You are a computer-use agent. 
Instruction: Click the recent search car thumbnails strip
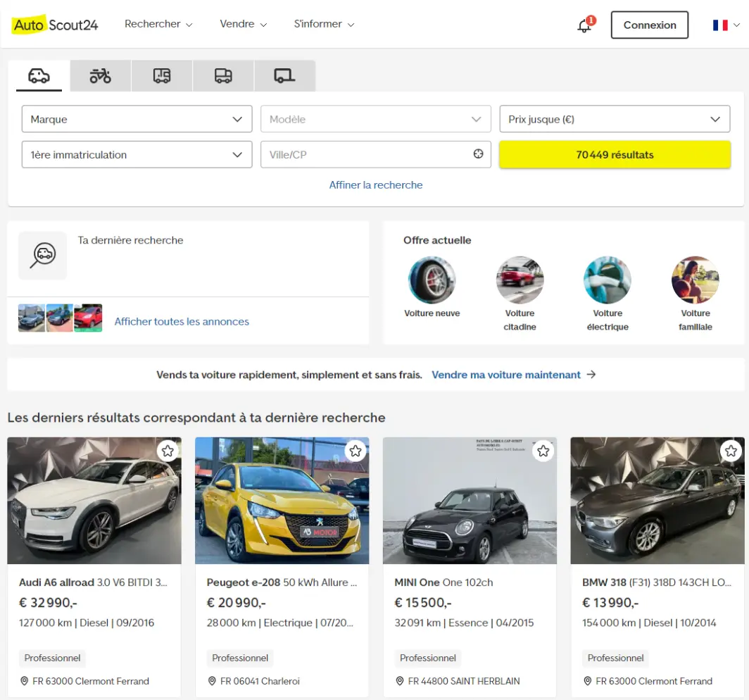point(61,318)
